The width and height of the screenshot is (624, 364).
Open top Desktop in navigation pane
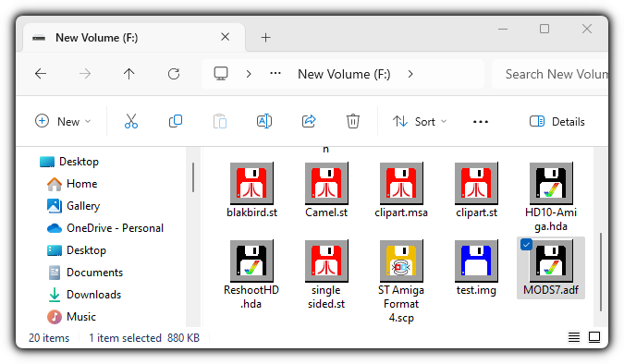pos(69,162)
